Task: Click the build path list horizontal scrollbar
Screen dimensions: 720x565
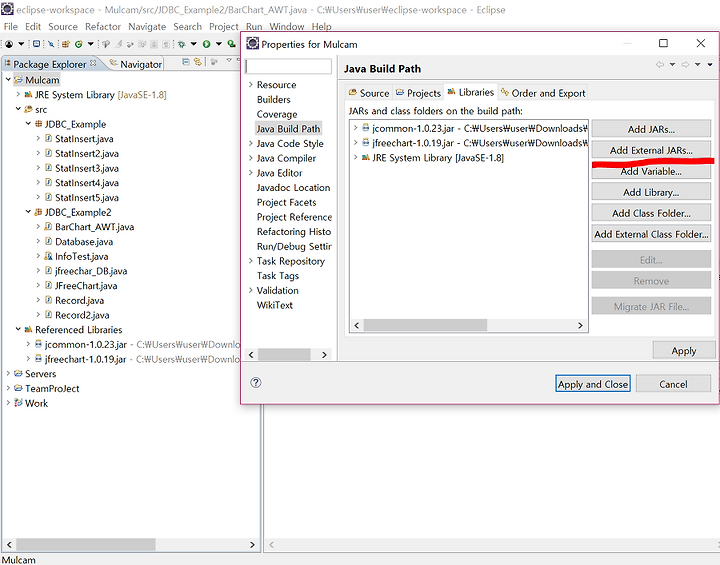Action: [468, 325]
